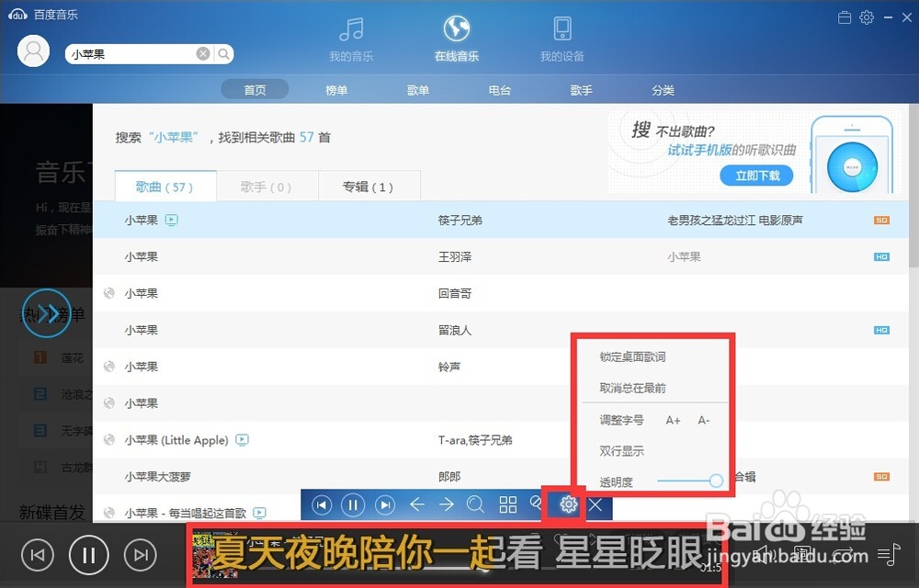This screenshot has width=919, height=588.
Task: Click grid icon on lyrics toolbar
Action: (507, 504)
